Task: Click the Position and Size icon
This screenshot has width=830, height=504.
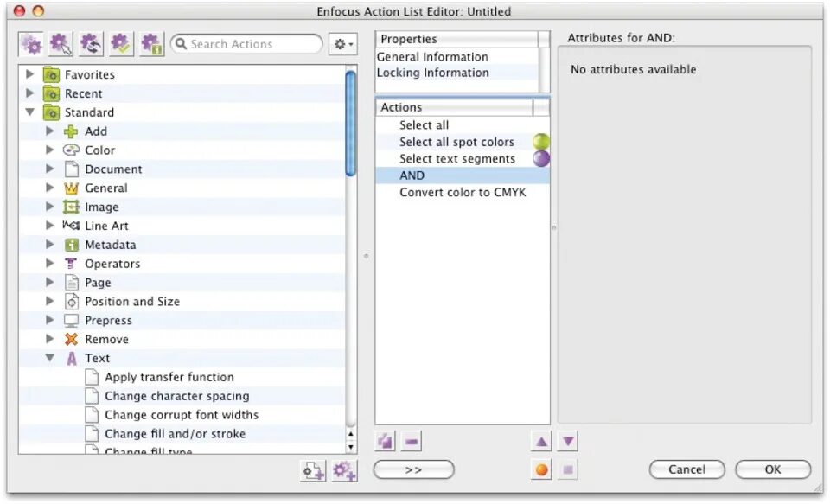Action: coord(72,301)
